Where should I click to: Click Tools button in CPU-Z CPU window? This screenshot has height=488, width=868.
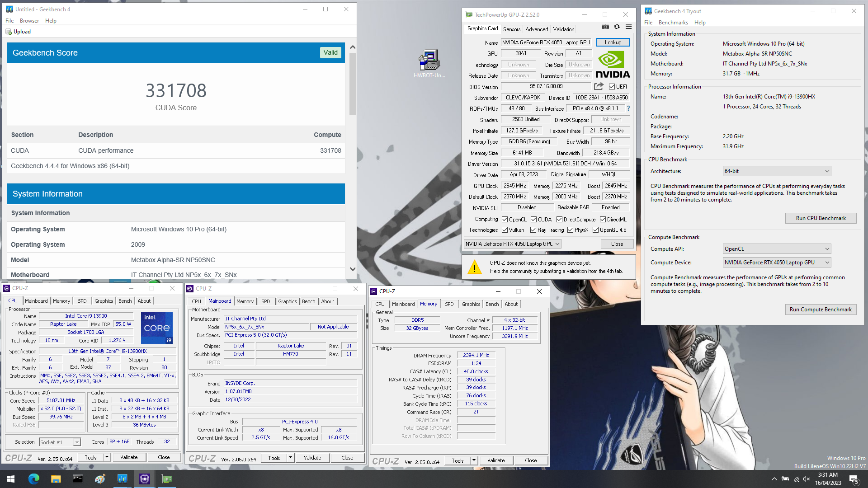coord(90,457)
